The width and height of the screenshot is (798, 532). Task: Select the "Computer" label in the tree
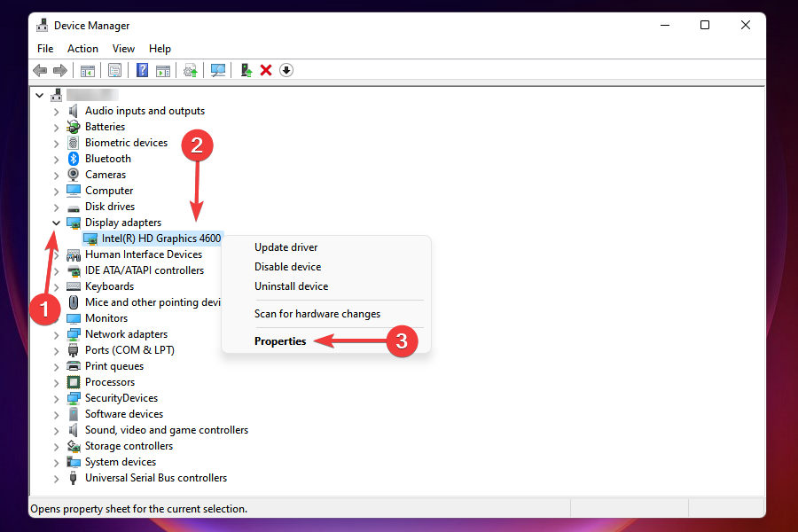coord(109,191)
